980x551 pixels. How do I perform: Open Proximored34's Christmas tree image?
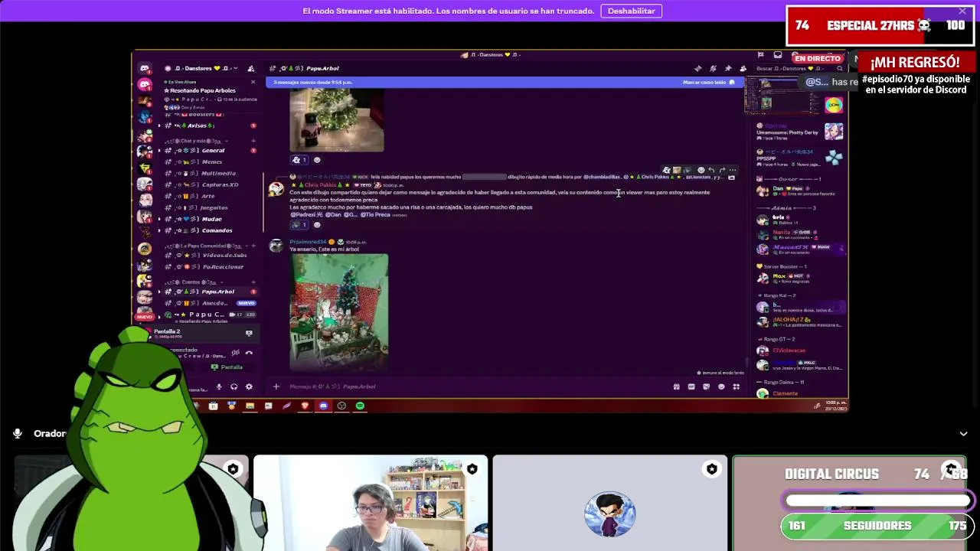(x=339, y=312)
